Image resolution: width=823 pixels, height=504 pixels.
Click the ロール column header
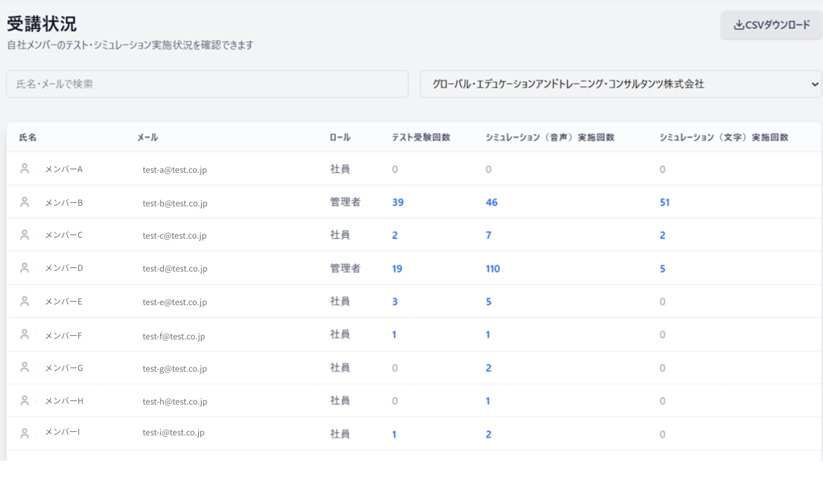(340, 137)
